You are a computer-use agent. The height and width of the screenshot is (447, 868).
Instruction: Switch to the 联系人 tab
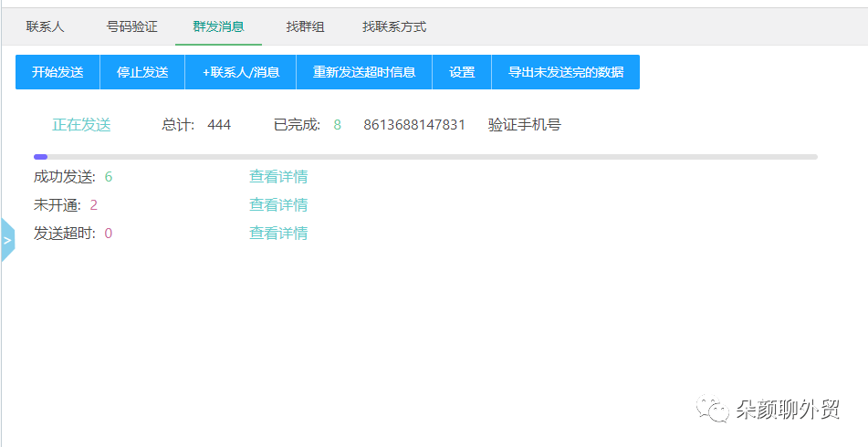tap(46, 26)
